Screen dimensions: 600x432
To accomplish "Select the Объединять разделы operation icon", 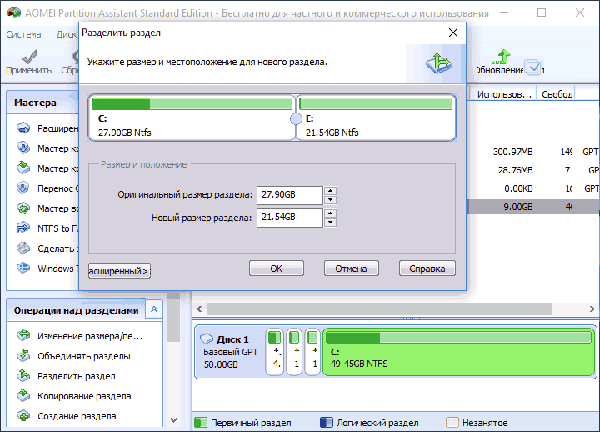I will [x=23, y=355].
